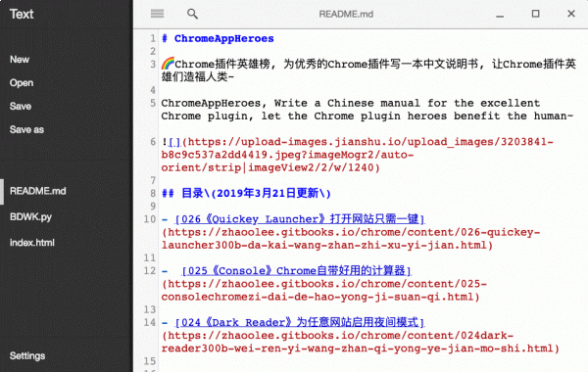Click the 024 Dark Reader link text
The height and width of the screenshot is (372, 588).
tap(300, 322)
